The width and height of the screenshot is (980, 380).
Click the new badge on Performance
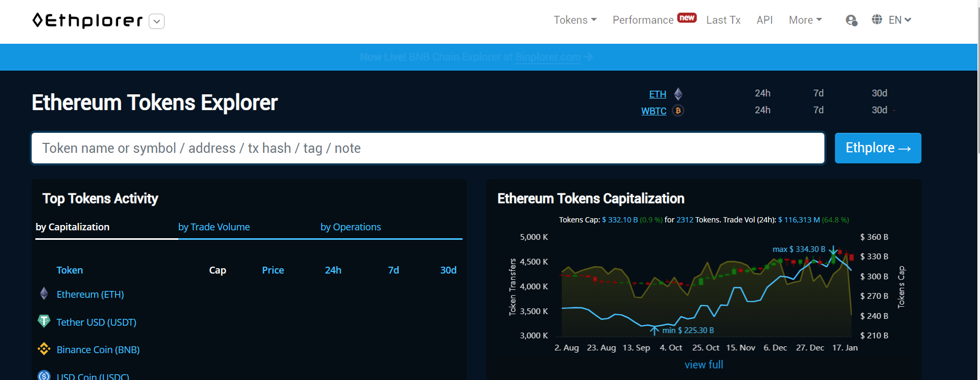point(687,18)
